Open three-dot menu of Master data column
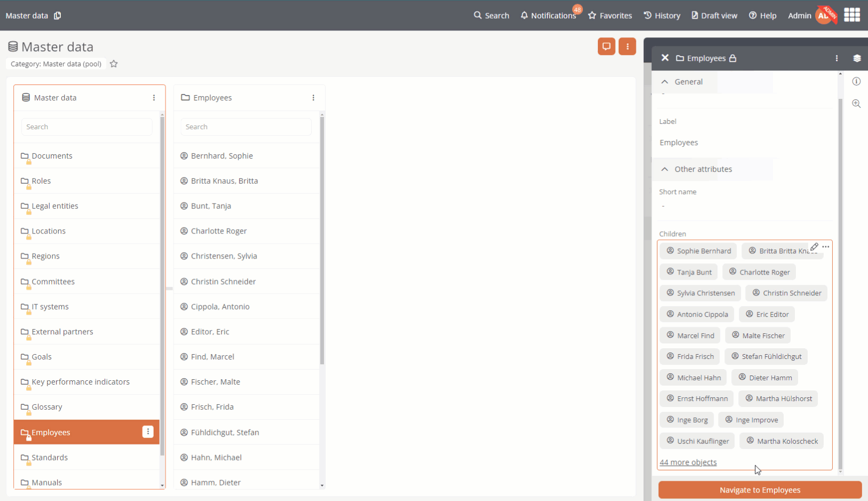Viewport: 868px width, 501px height. 154,98
